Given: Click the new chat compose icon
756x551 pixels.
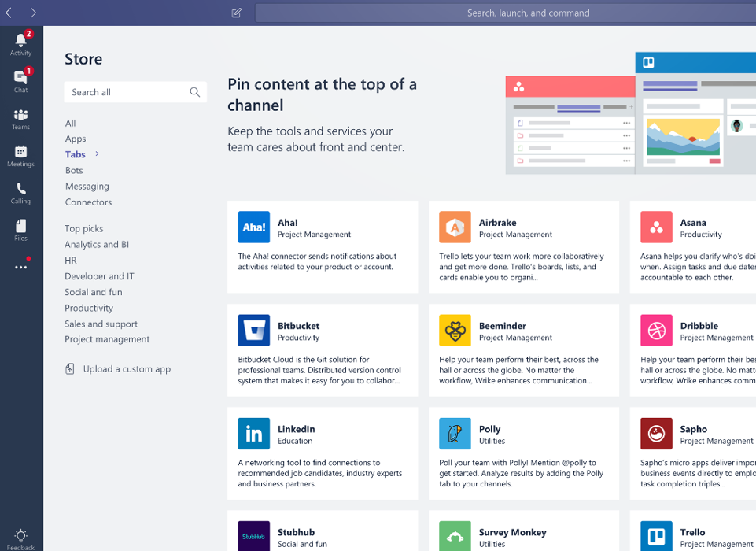Looking at the screenshot, I should click(x=236, y=13).
